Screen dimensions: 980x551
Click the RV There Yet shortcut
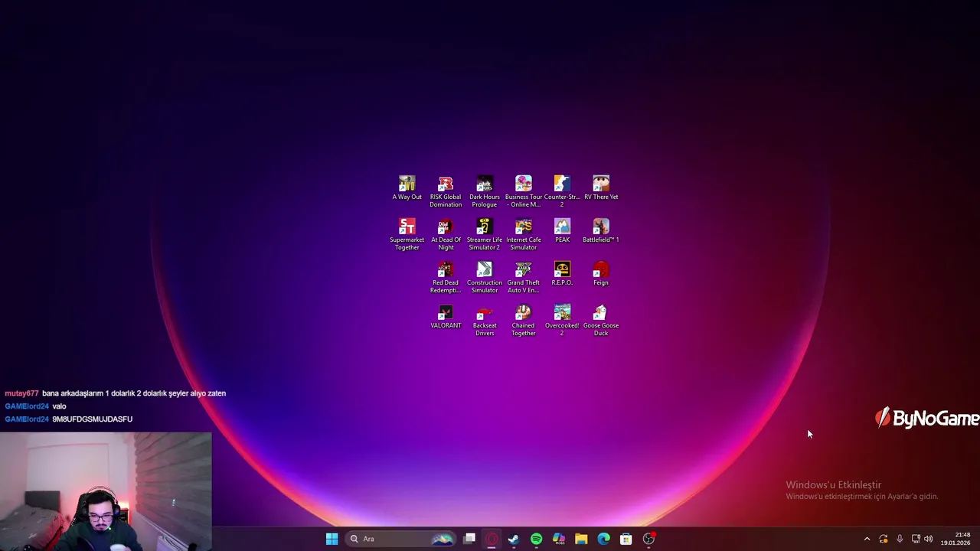tap(601, 188)
